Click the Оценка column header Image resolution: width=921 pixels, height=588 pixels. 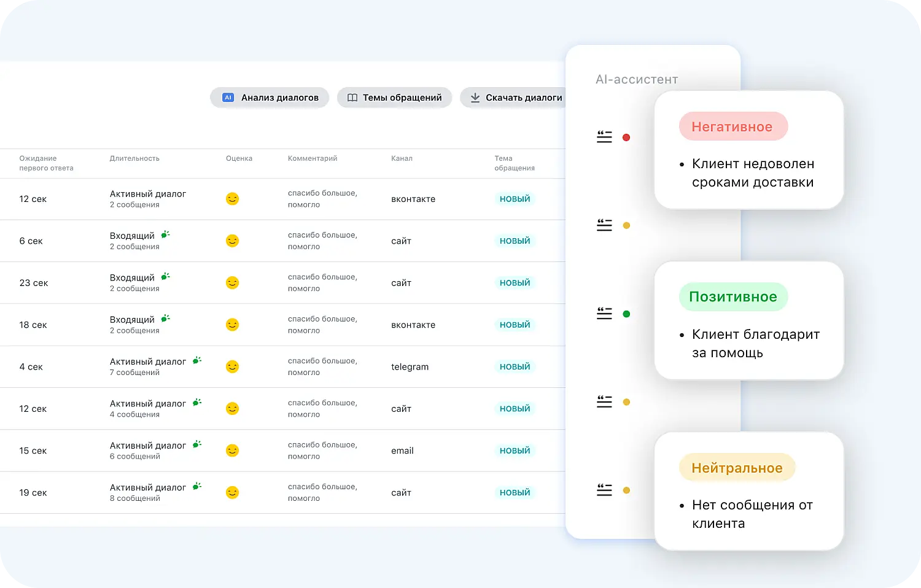[x=239, y=158]
